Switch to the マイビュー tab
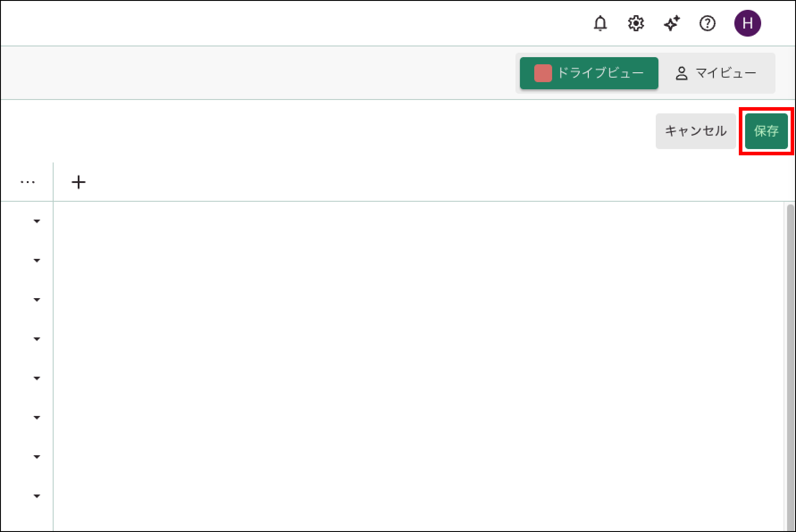Image resolution: width=796 pixels, height=532 pixels. [x=716, y=73]
